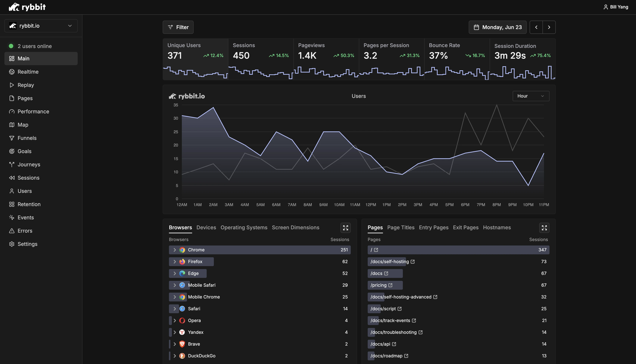This screenshot has width=636, height=364.
Task: Open Retention analytics
Action: coord(29,204)
